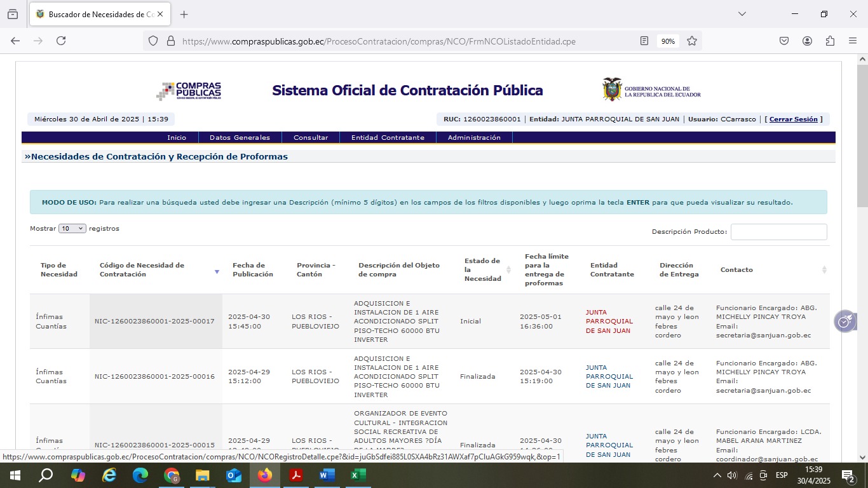
Task: Open Firefox extensions puzzle icon
Action: click(x=830, y=41)
